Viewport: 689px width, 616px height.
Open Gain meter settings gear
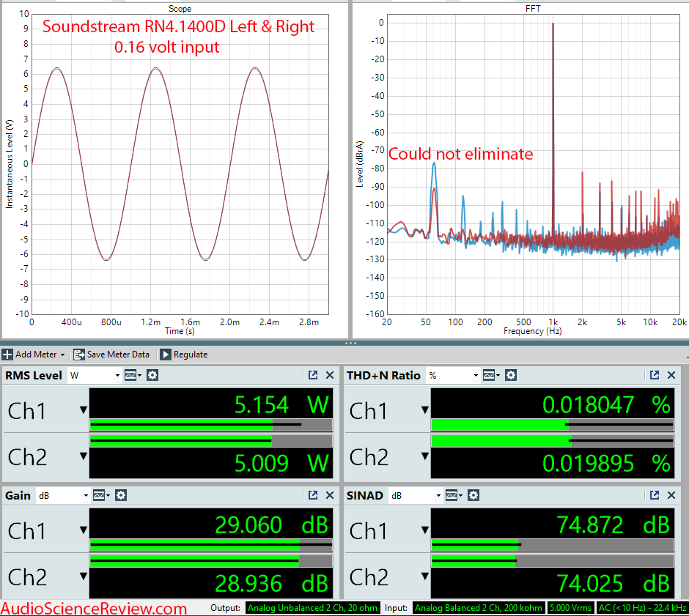(x=121, y=495)
